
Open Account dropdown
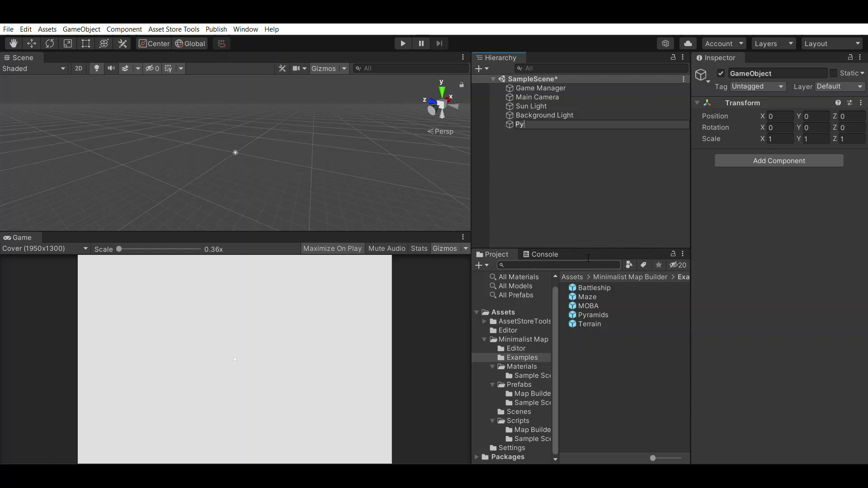click(724, 43)
